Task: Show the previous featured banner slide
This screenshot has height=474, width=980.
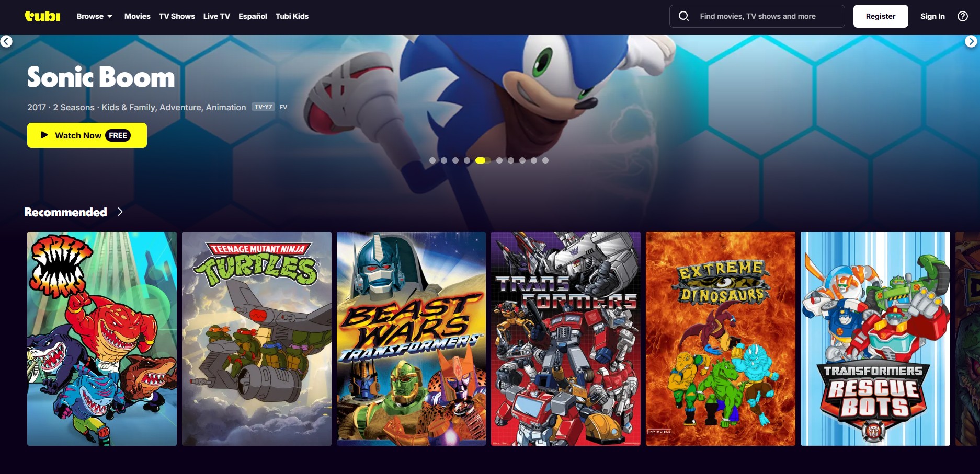Action: pos(6,41)
